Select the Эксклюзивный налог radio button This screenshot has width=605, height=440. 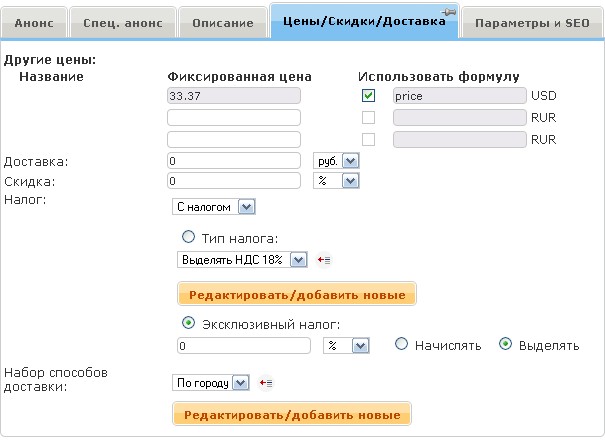coord(187,323)
